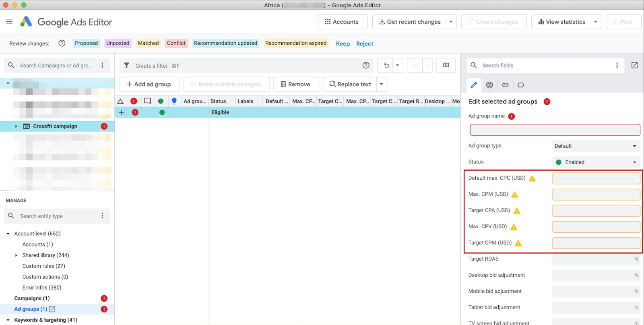This screenshot has height=325, width=644.
Task: Open Ad groups in new window icon
Action: [x=52, y=309]
